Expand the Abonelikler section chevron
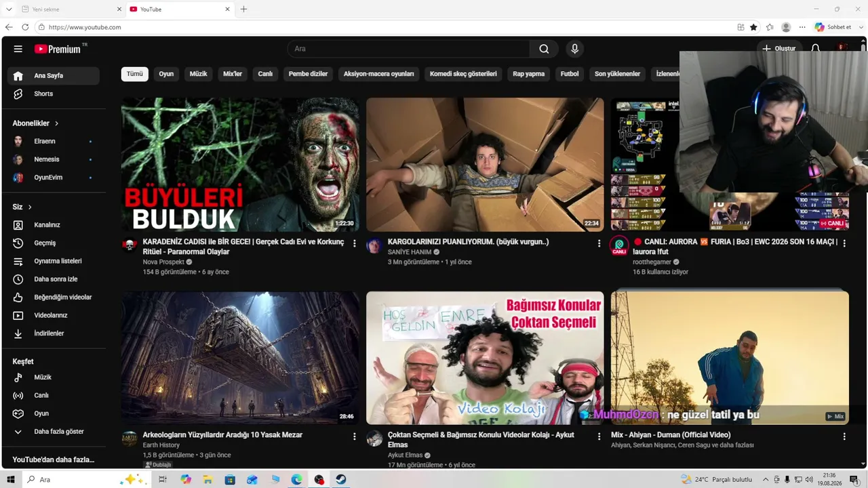 57,123
